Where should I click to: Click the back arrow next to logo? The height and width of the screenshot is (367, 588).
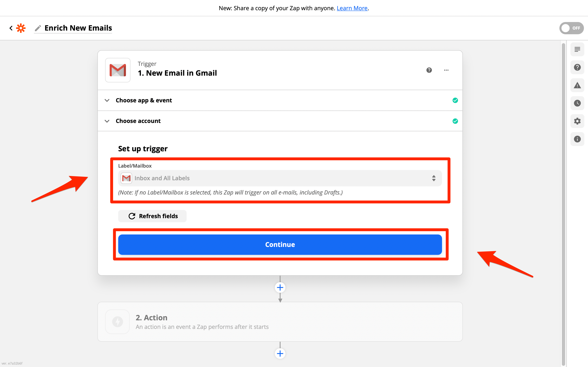(11, 28)
